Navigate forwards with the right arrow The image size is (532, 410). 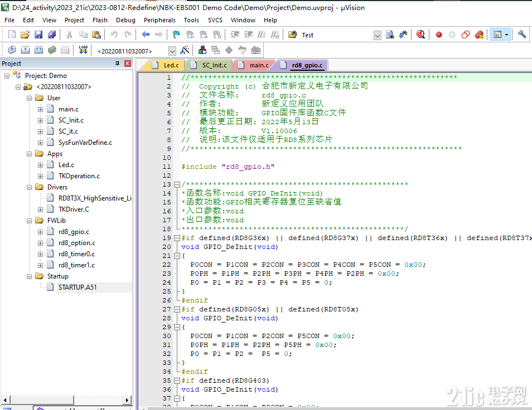(x=158, y=35)
